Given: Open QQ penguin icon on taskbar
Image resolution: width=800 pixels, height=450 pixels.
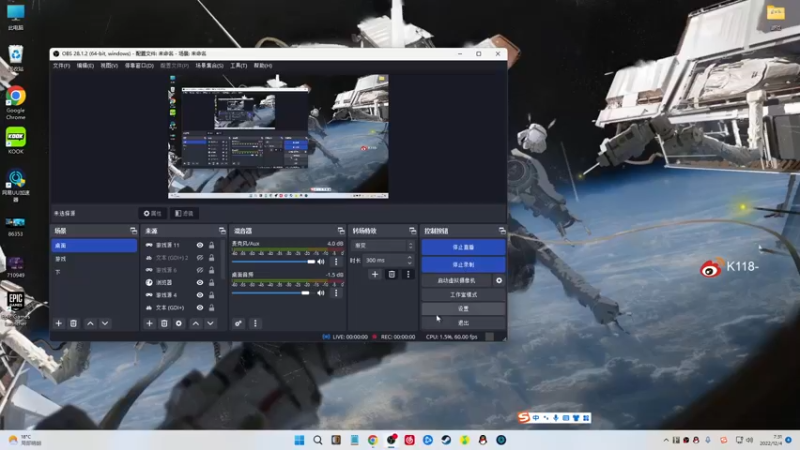Looking at the screenshot, I should point(483,440).
